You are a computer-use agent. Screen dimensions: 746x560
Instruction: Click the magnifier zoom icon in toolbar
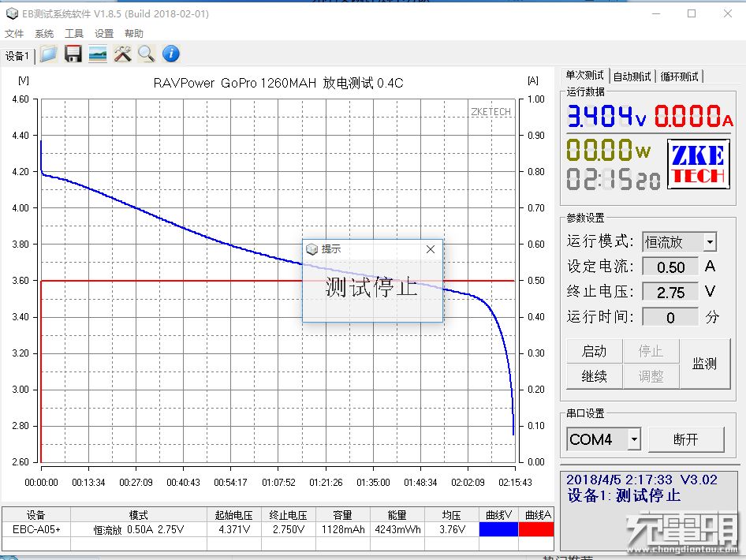click(x=146, y=54)
